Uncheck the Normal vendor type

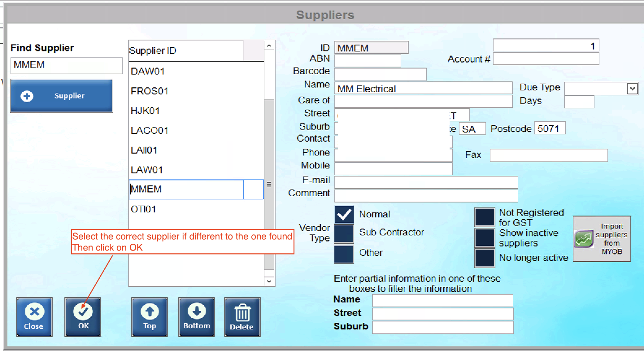point(344,214)
